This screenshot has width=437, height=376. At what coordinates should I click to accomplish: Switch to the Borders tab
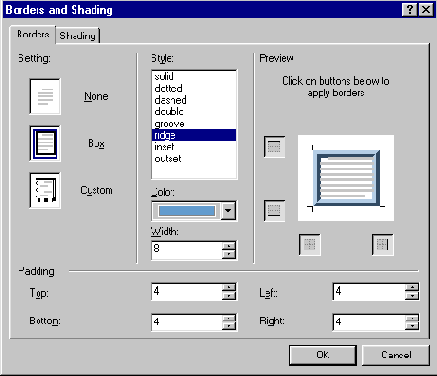pos(33,34)
